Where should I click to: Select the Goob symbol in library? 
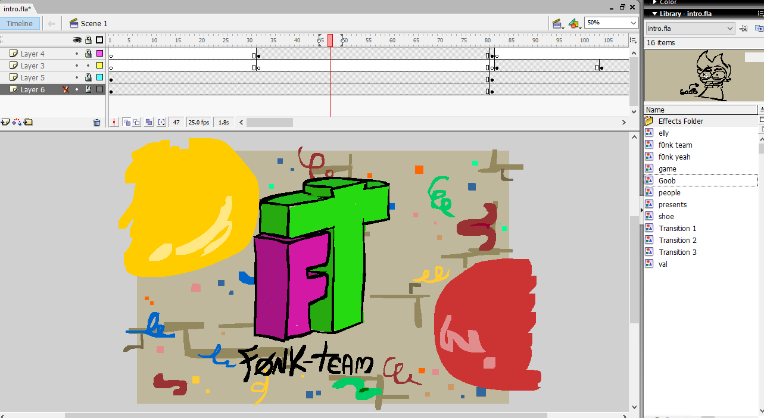tap(667, 180)
